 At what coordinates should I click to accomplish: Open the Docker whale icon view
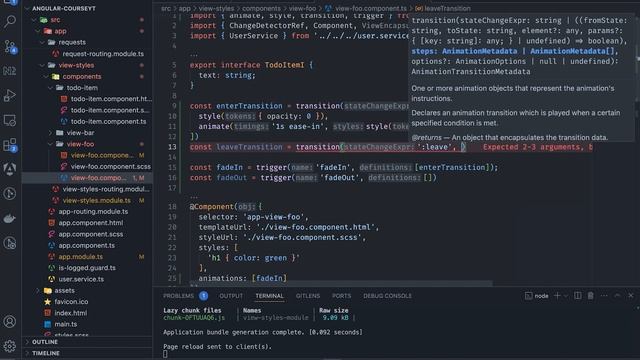[x=10, y=218]
